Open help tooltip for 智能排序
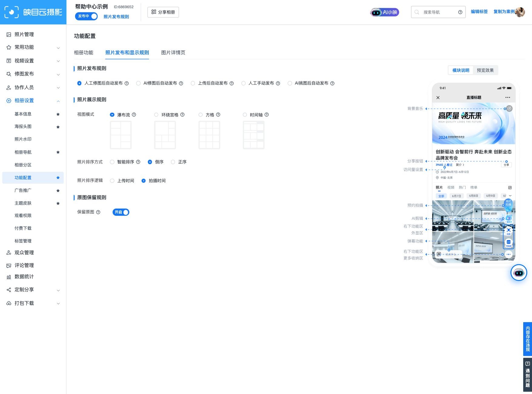The height and width of the screenshot is (394, 532). click(138, 162)
